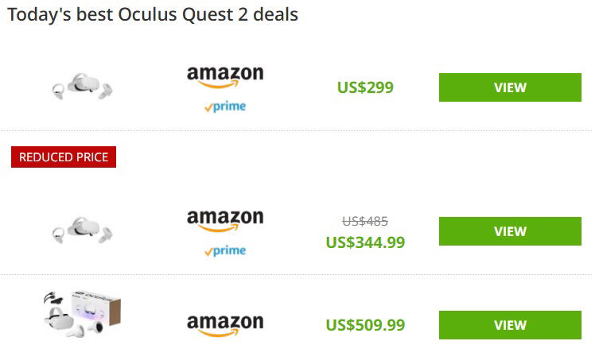Click the "Today's best Oculus Quest 2 deals" heading
This screenshot has height=364, width=599.
click(x=153, y=15)
